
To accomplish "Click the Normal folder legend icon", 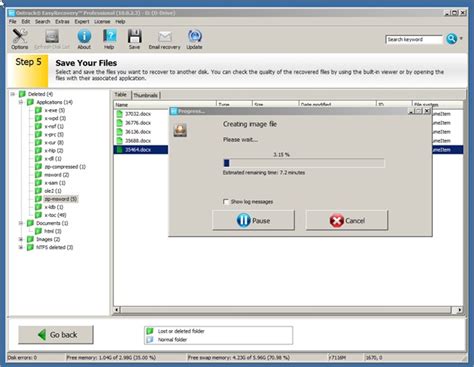I will pos(150,339).
